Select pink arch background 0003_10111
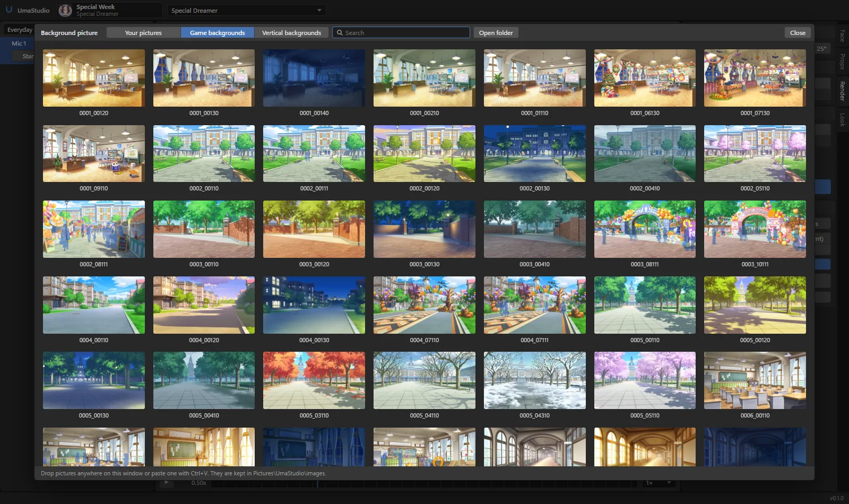This screenshot has height=504, width=849. pos(755,229)
